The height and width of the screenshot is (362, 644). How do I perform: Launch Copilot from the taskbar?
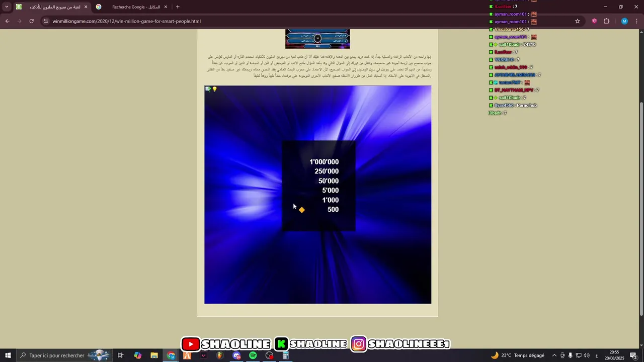click(137, 355)
